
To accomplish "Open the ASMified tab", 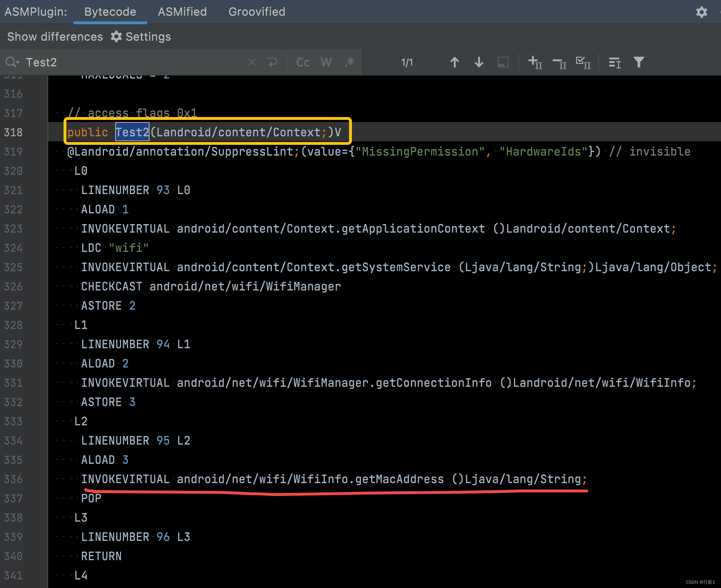I will (182, 12).
